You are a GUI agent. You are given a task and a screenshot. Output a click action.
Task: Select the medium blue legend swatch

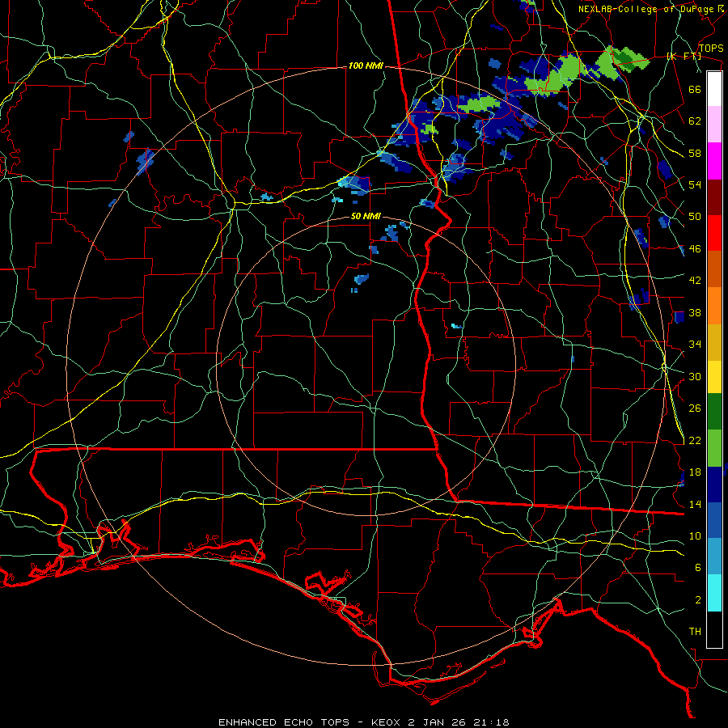(714, 520)
